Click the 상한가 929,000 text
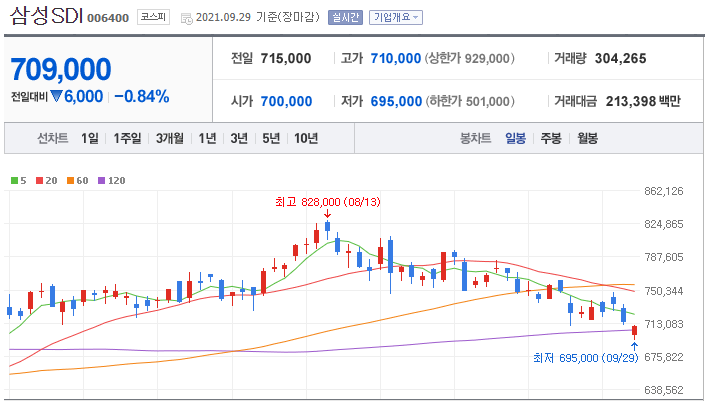The height and width of the screenshot is (401, 705). tap(469, 58)
